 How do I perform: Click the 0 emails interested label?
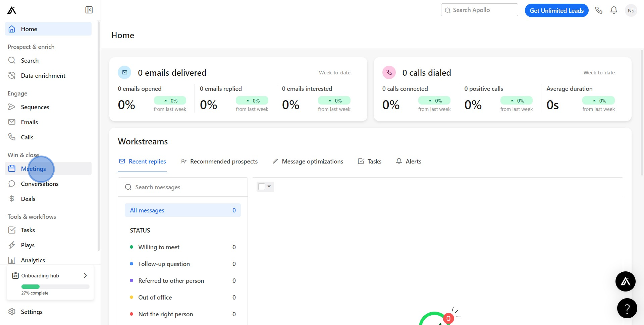pyautogui.click(x=307, y=88)
